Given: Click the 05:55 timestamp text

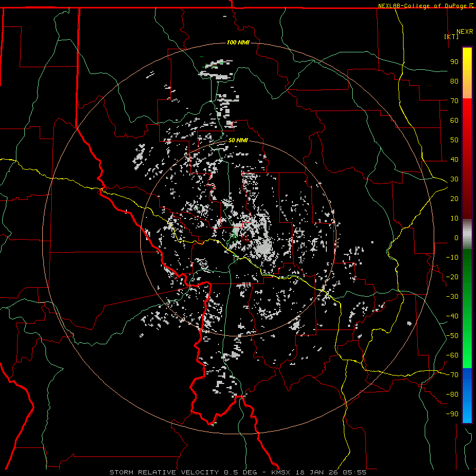Looking at the screenshot, I should click(x=354, y=472).
